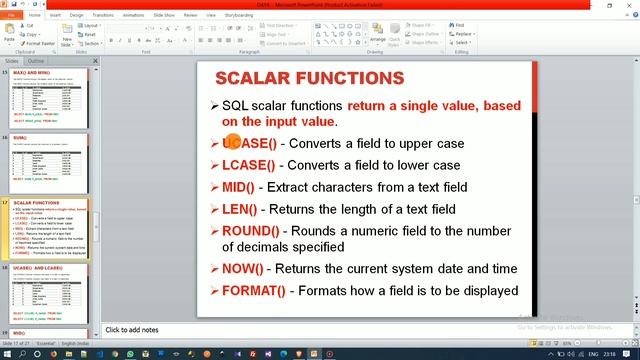The image size is (640, 360).
Task: Switch to the Design ribbon tab
Action: 76,15
